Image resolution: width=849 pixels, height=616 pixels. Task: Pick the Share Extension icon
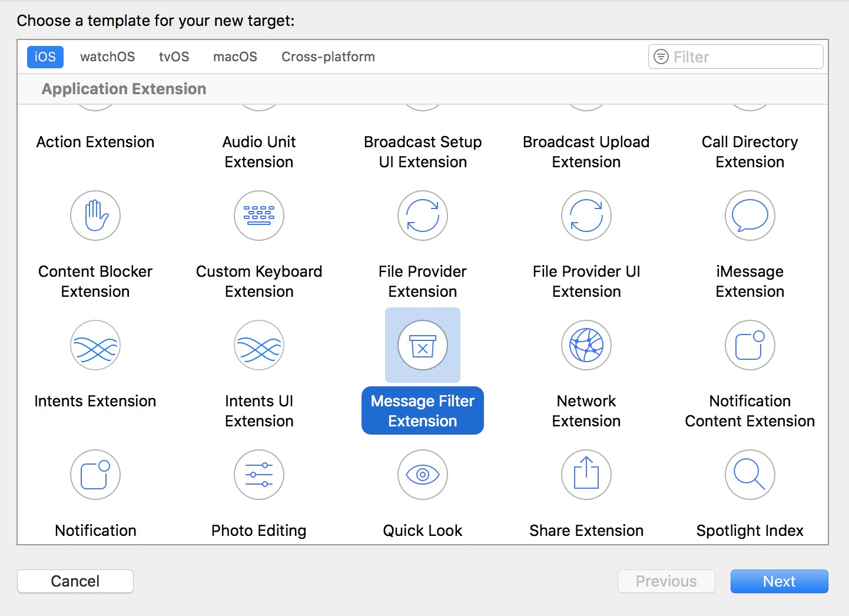586,475
